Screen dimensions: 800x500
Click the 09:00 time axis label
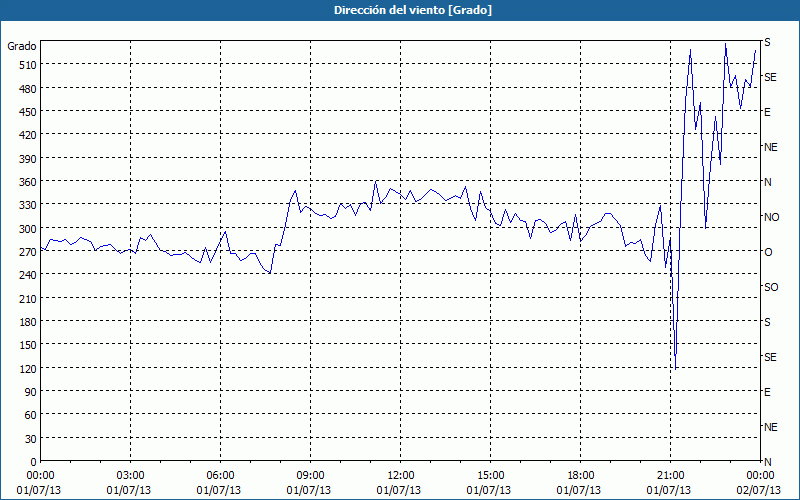click(x=310, y=476)
